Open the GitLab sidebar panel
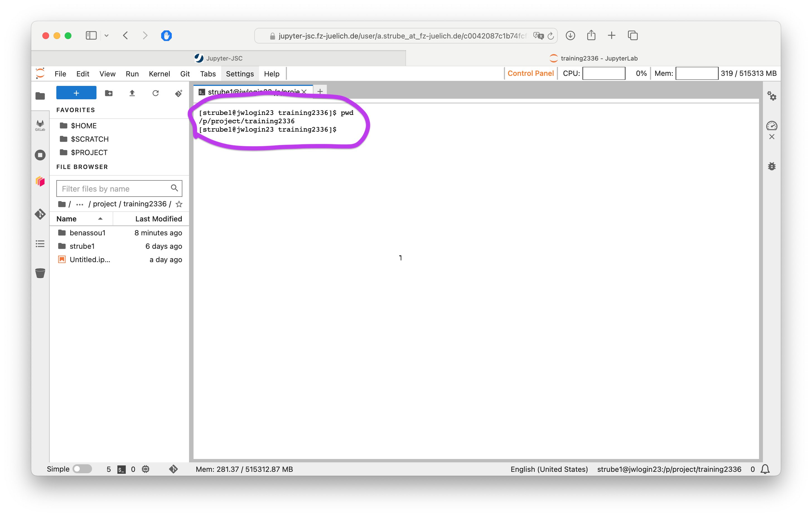Screen dimensions: 812x517 coord(40,125)
